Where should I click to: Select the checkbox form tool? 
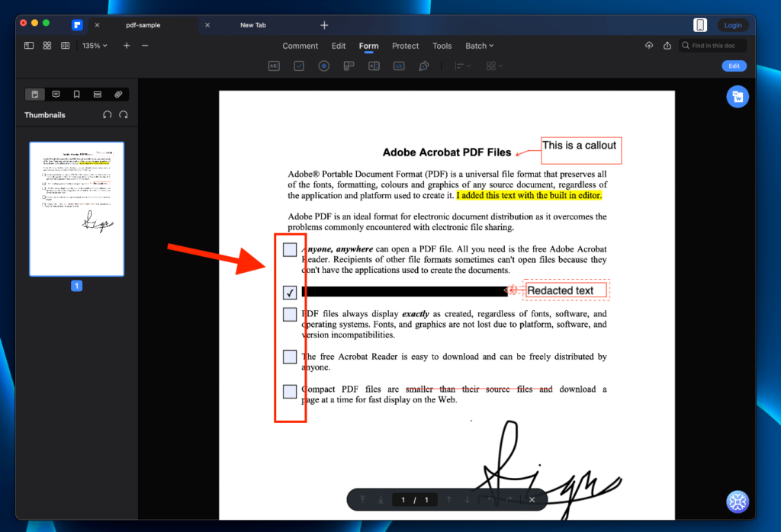299,66
